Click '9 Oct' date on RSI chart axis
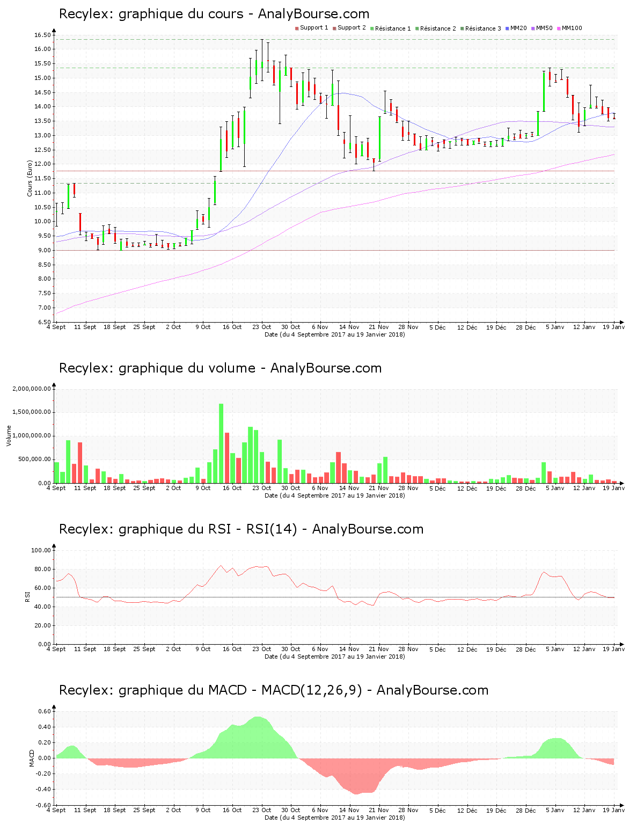Screen dimensions: 644x832 203,649
